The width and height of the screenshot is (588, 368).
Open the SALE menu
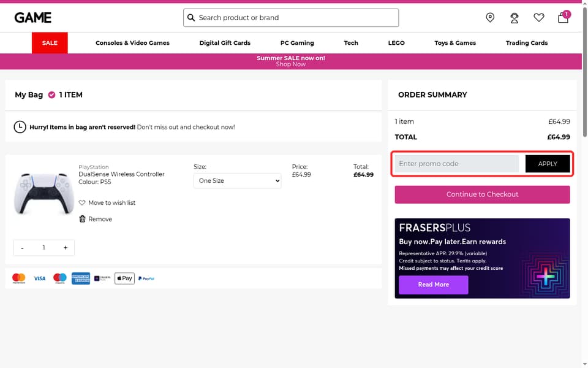click(x=50, y=43)
